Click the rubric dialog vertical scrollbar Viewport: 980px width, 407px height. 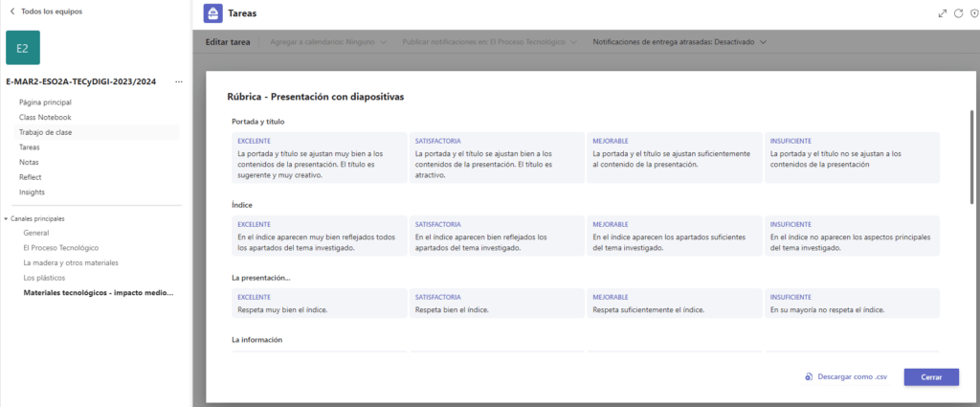point(970,153)
